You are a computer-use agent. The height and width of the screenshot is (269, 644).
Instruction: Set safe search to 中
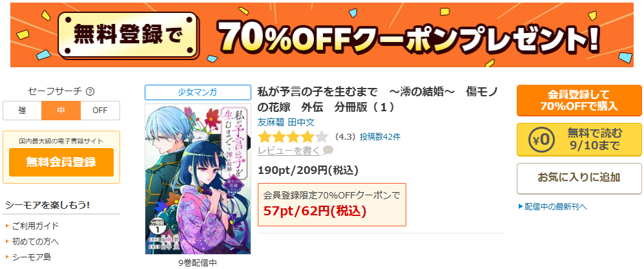pos(61,111)
